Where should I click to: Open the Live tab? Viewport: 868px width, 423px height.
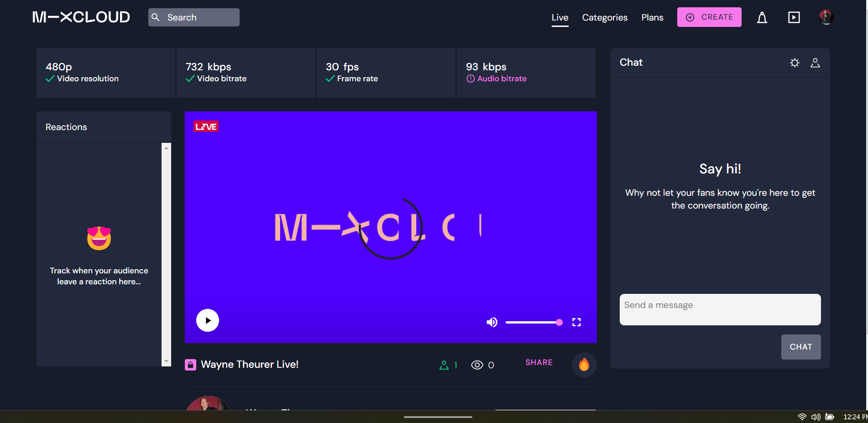560,17
